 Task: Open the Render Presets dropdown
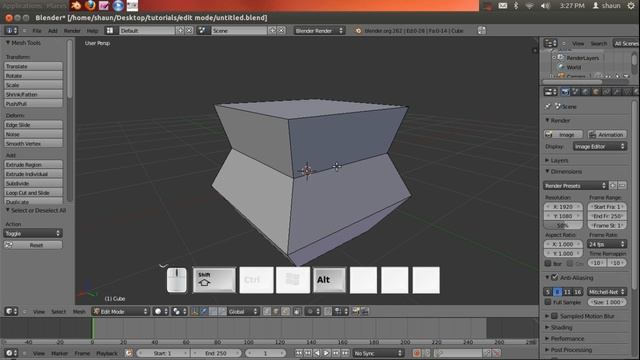click(576, 186)
